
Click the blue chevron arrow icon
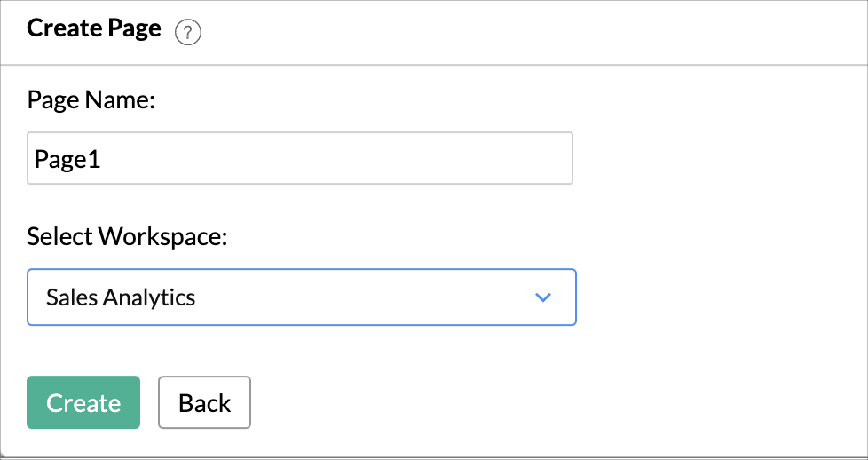[x=543, y=297]
